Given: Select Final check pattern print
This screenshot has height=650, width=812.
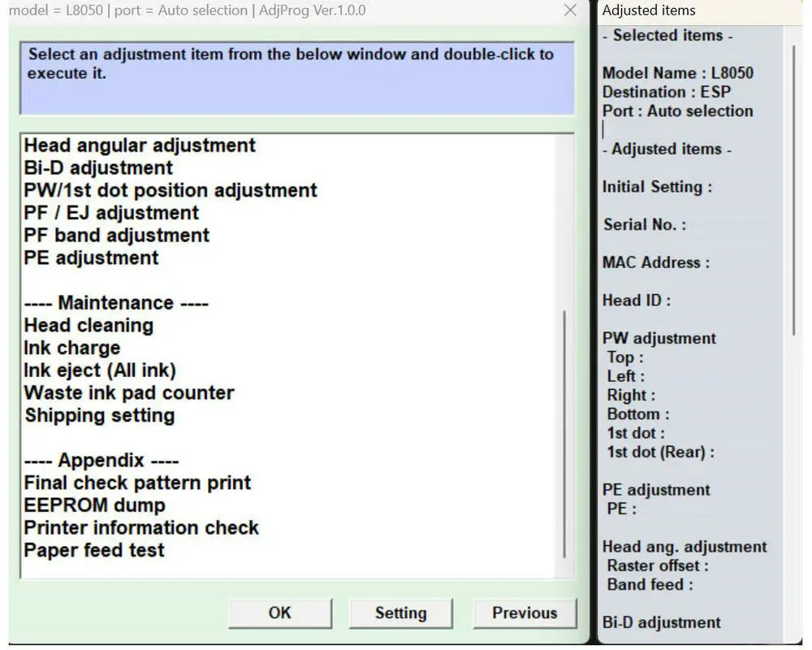Looking at the screenshot, I should [x=137, y=483].
